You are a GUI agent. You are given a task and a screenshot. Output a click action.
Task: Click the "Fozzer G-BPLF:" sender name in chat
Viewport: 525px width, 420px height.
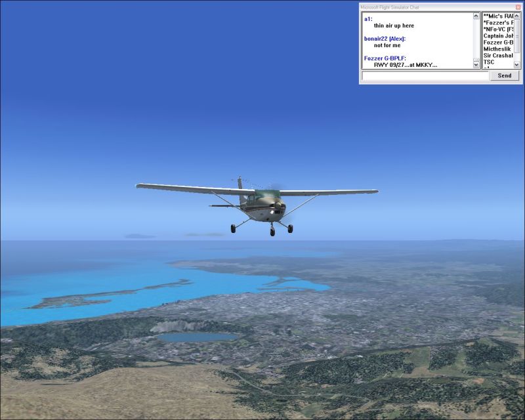pos(385,58)
